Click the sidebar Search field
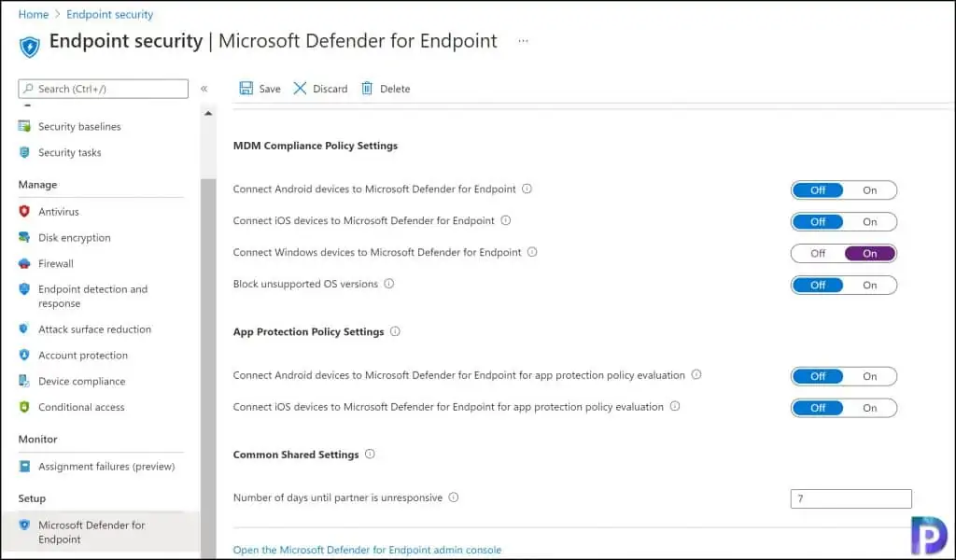The height and width of the screenshot is (560, 956). click(x=103, y=89)
